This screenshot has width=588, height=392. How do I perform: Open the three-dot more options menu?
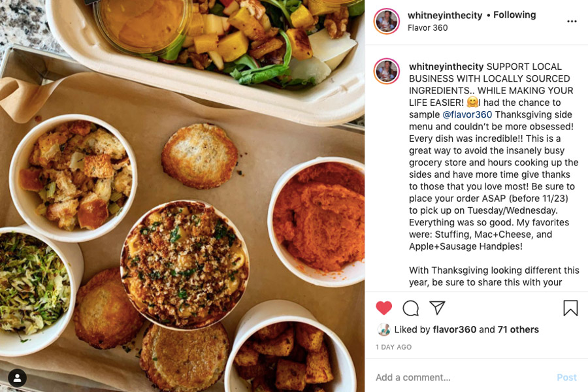(572, 22)
